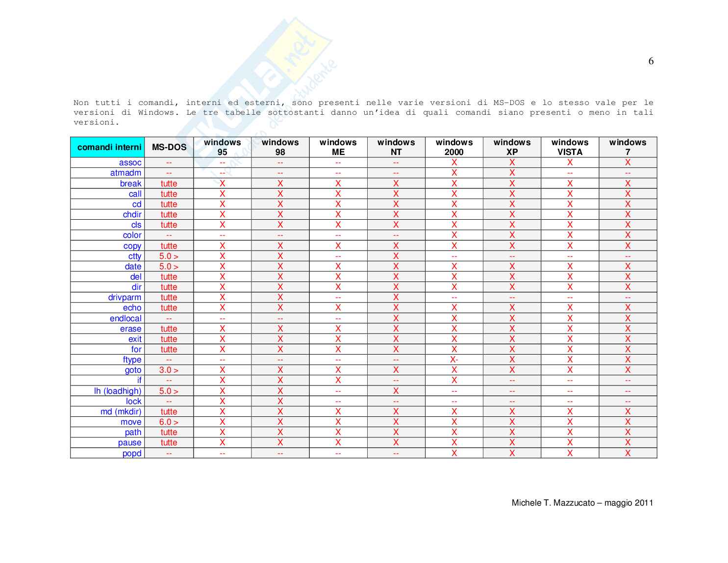Click the 'windows 7' column header
Screen dimensions: 728x563
pos(628,147)
